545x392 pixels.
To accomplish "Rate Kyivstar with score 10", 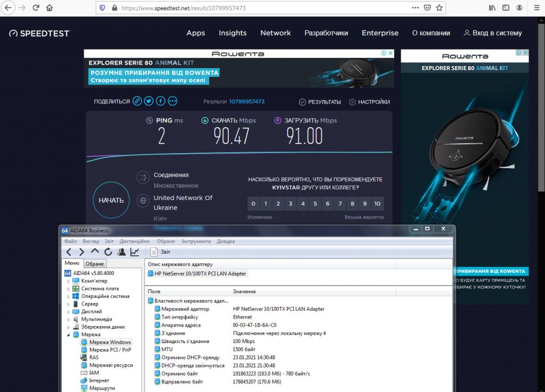I will coord(377,204).
